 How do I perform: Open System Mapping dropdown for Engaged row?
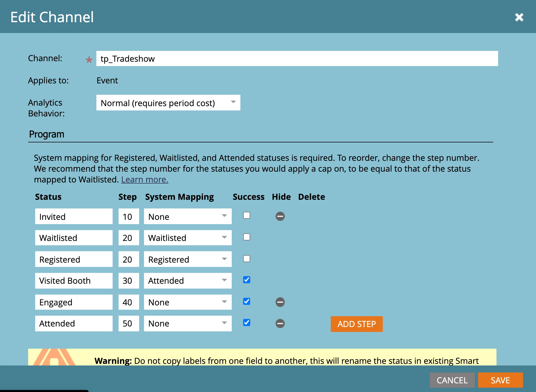188,302
